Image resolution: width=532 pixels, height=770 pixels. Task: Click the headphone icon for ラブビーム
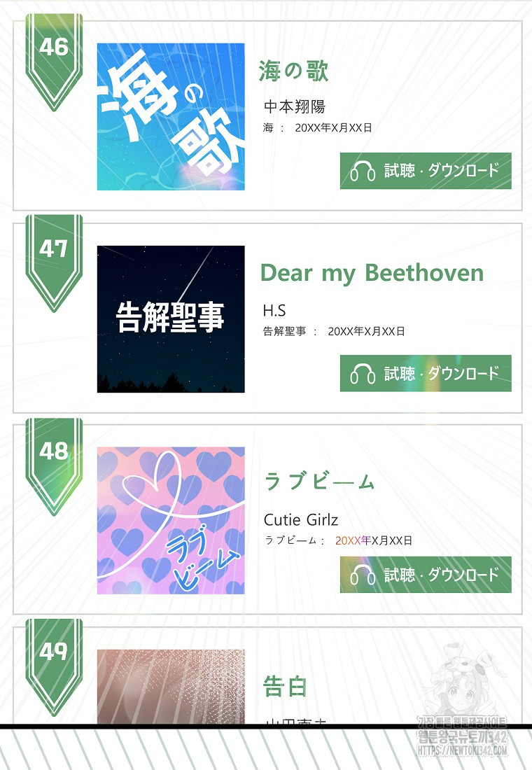pyautogui.click(x=363, y=575)
